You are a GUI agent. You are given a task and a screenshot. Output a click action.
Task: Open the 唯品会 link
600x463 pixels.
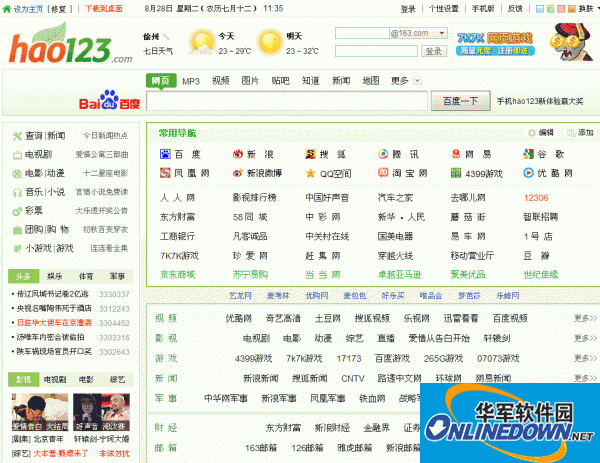[x=431, y=295]
